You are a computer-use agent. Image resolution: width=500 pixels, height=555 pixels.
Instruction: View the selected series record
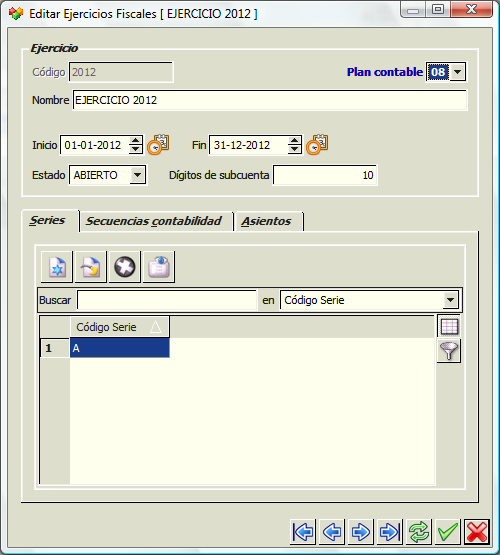(159, 267)
